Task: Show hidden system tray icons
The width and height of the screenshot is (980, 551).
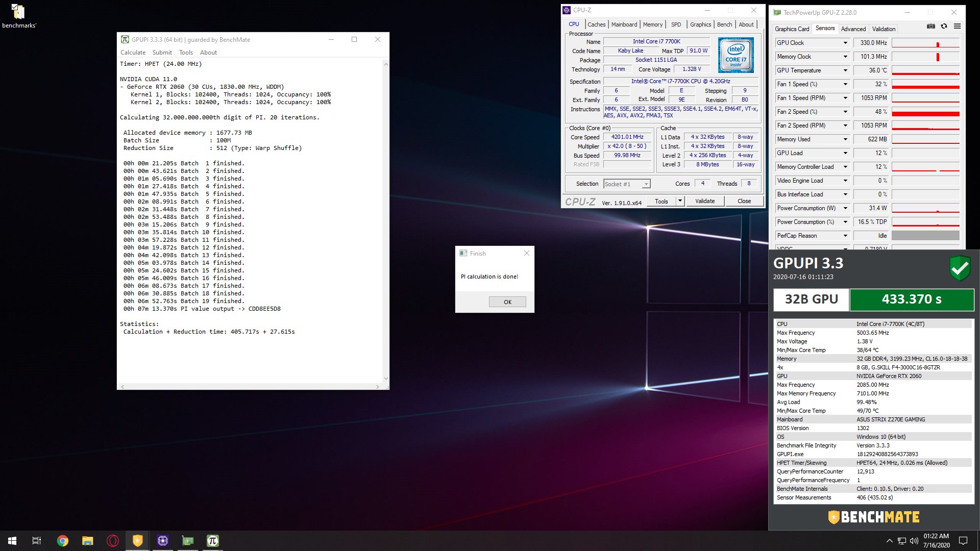Action: [x=889, y=541]
